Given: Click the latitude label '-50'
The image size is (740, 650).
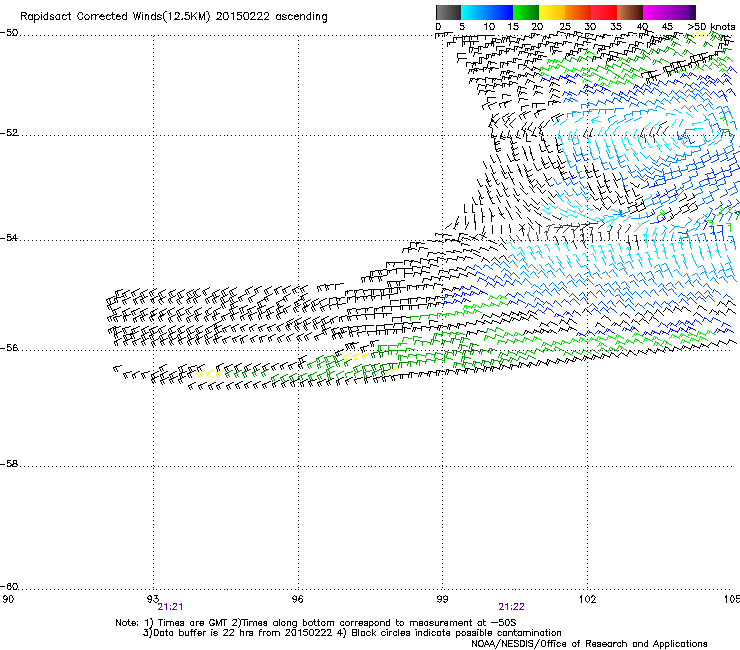Looking at the screenshot, I should pyautogui.click(x=9, y=33).
